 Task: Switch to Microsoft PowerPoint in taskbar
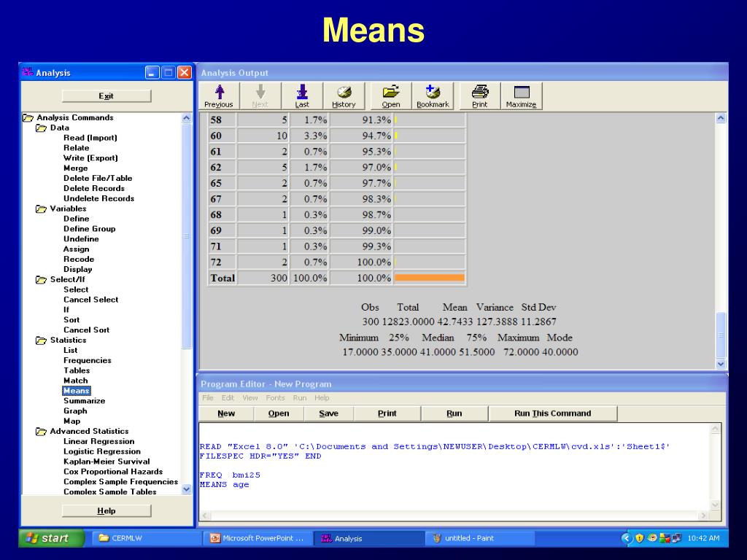click(x=258, y=538)
